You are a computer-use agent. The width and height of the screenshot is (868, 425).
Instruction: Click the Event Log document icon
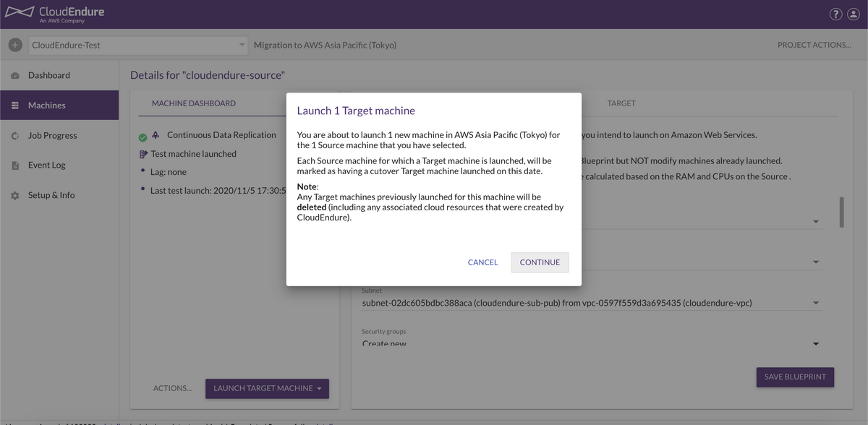(x=15, y=166)
